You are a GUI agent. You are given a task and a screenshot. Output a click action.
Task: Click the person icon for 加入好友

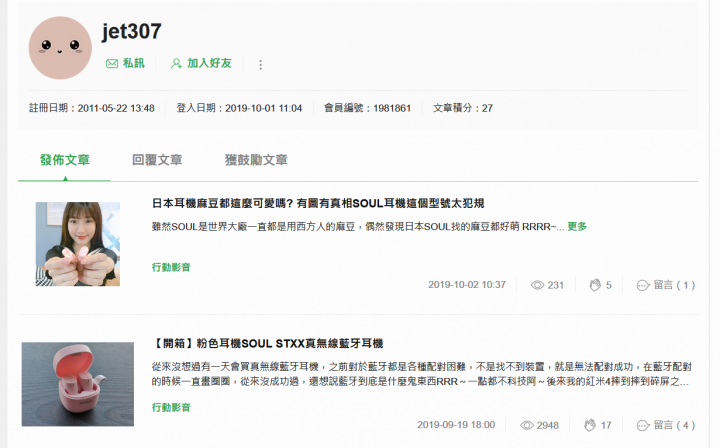click(x=176, y=63)
